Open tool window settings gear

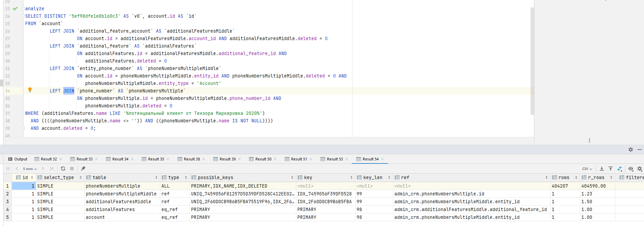[631, 150]
